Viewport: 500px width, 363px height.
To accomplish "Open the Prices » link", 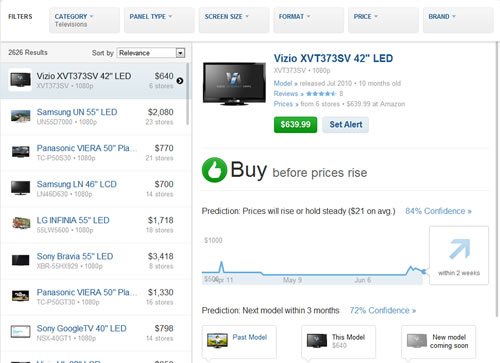I will [x=286, y=104].
